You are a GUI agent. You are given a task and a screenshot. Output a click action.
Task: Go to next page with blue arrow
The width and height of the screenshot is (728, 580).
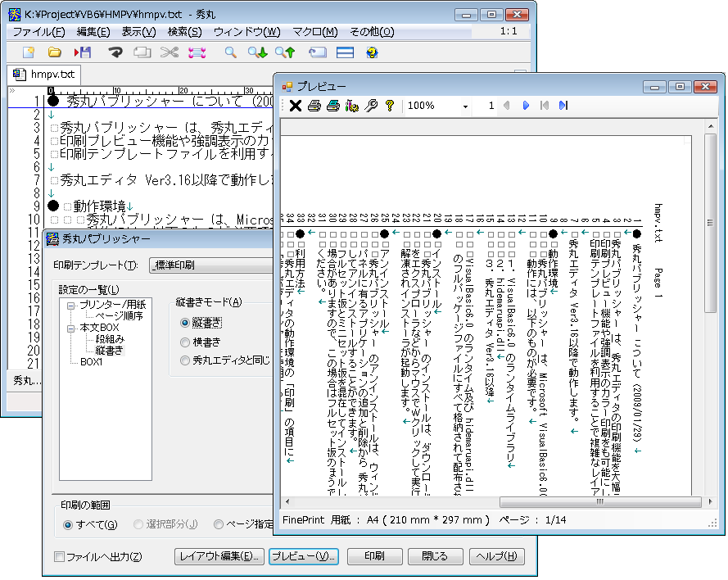pos(526,106)
